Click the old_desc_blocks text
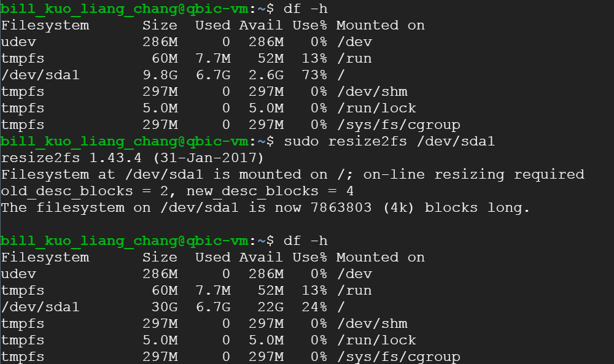 67,191
